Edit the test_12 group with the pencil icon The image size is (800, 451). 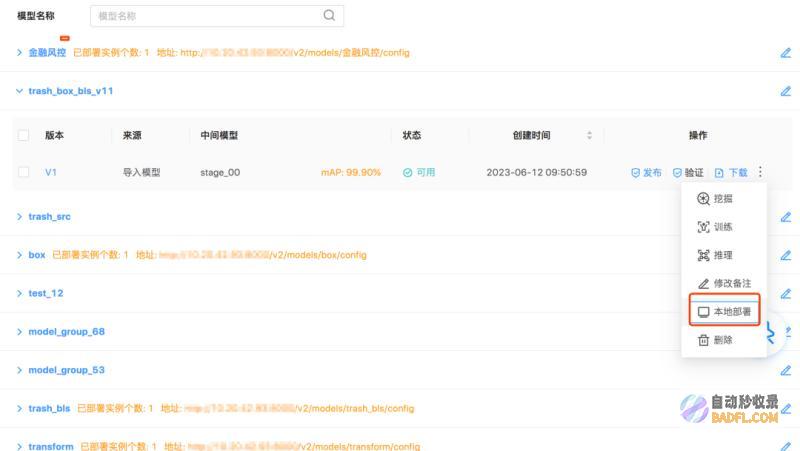(x=786, y=294)
